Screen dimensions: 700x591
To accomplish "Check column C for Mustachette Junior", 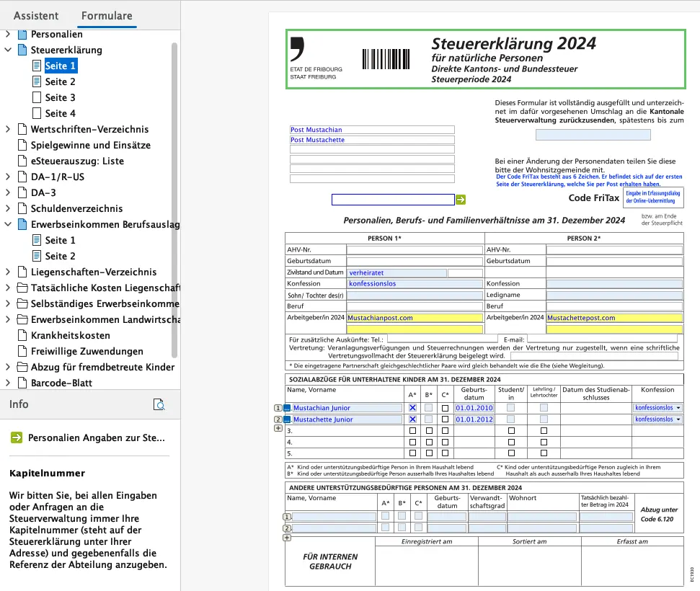I will point(445,419).
